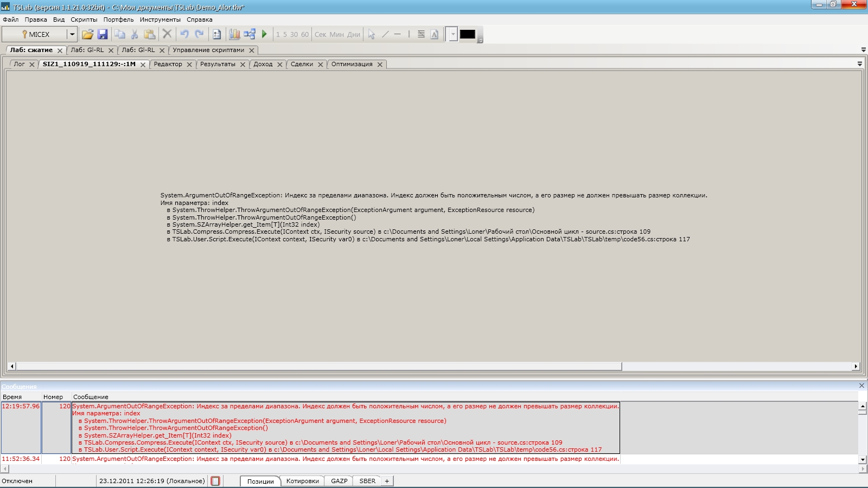Open the Правка menu
Screen dimensions: 868x488
pos(36,20)
